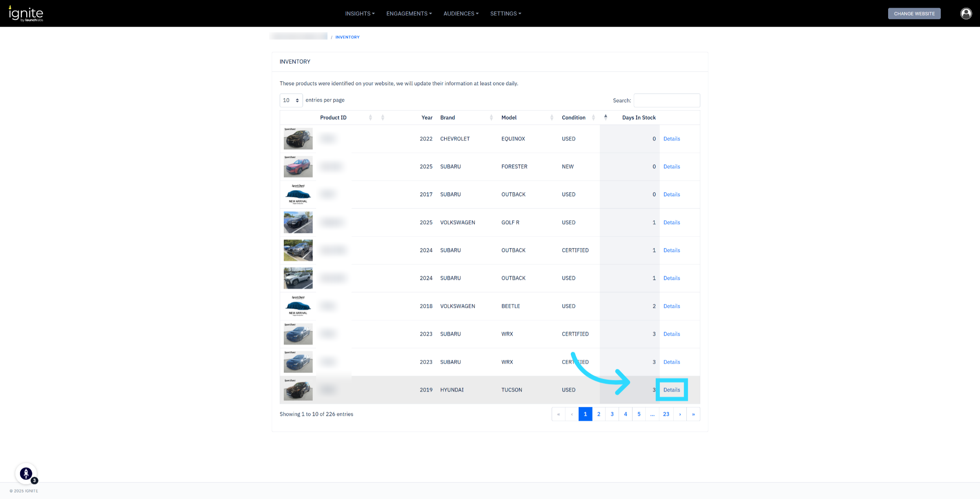Change entries per page selector

(291, 100)
